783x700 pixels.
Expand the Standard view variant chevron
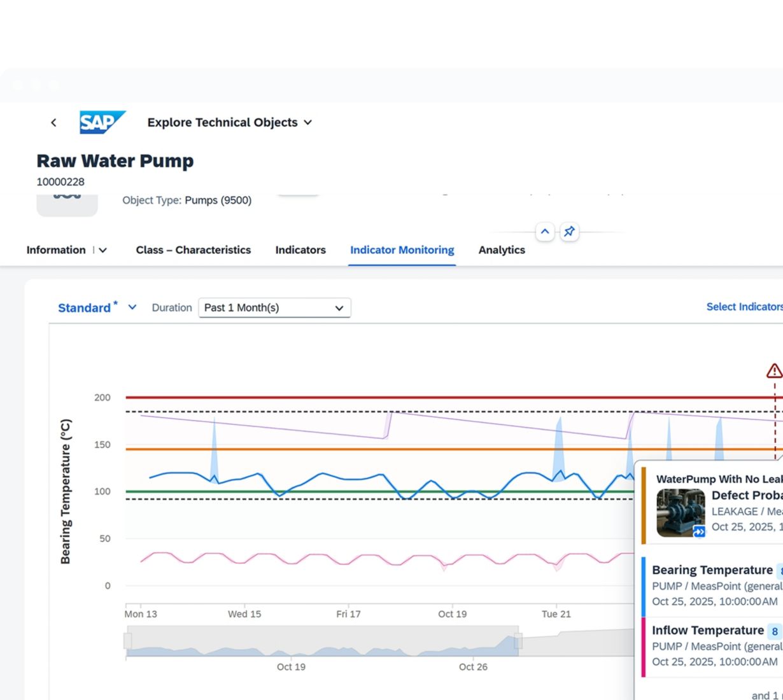(x=132, y=307)
